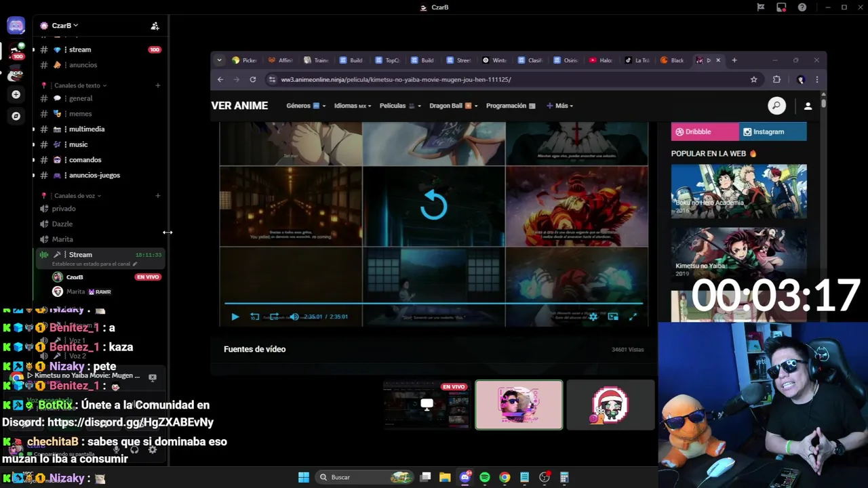Open the Programación menu item

coord(511,106)
